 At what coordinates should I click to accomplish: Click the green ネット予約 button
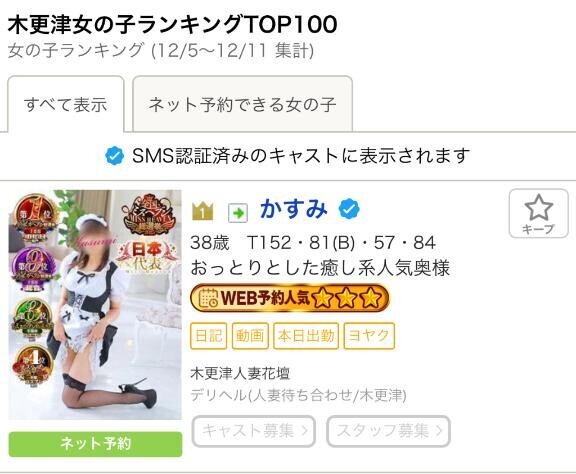coord(95,444)
